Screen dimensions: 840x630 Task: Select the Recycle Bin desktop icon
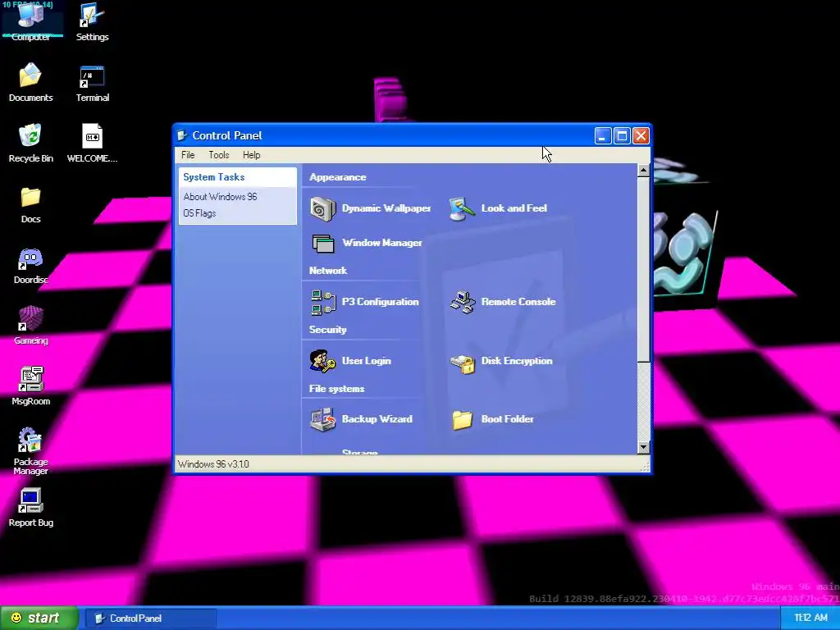(31, 143)
